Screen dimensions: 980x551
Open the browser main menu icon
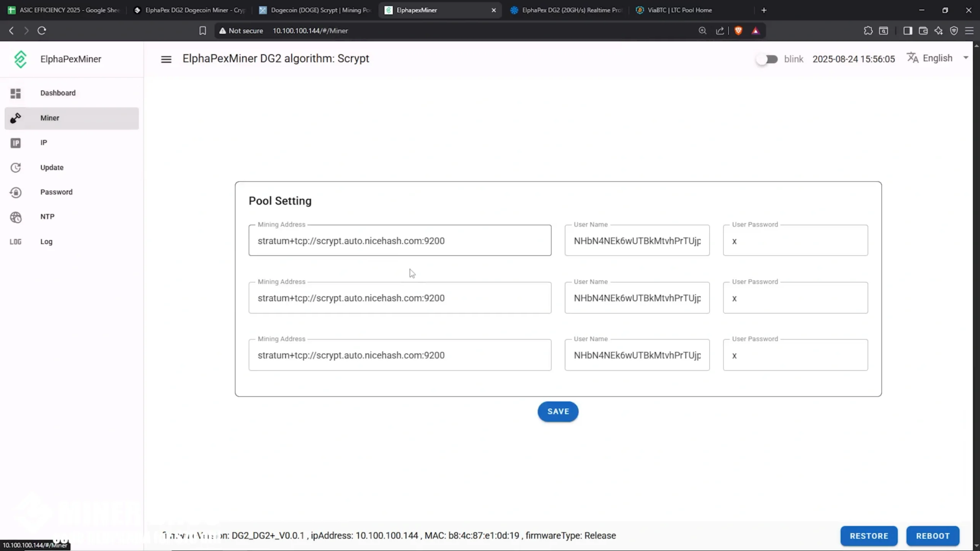click(x=969, y=31)
